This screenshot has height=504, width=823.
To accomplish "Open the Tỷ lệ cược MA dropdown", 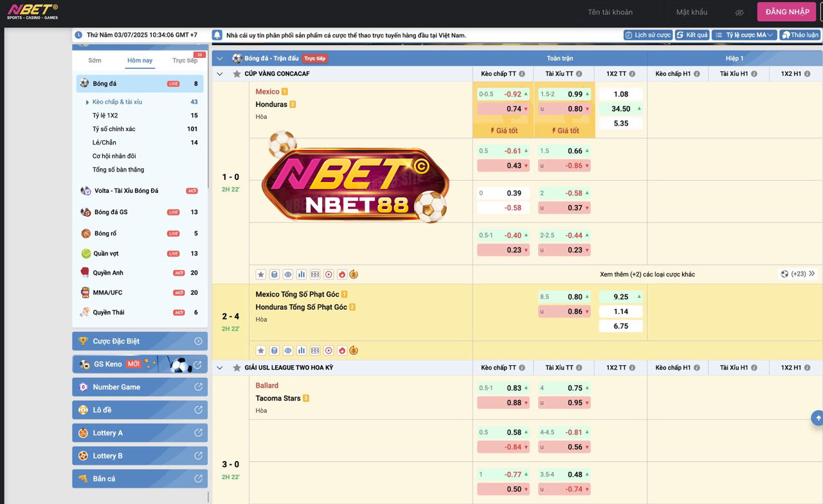I will [x=744, y=35].
